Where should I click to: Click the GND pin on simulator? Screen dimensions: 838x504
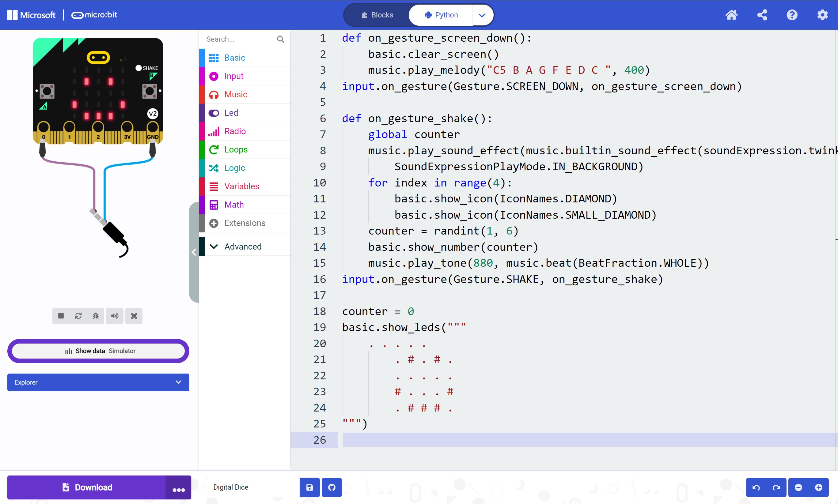click(x=153, y=130)
